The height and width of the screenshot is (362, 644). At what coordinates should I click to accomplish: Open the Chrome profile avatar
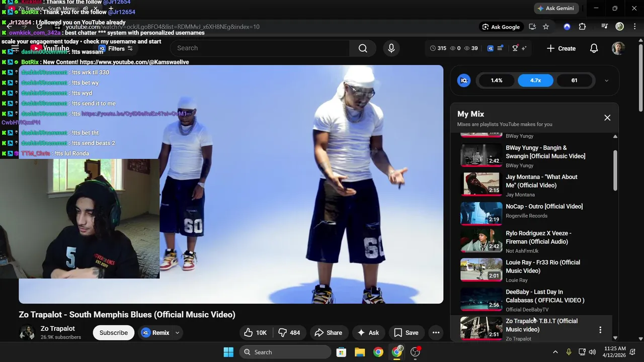tap(620, 27)
